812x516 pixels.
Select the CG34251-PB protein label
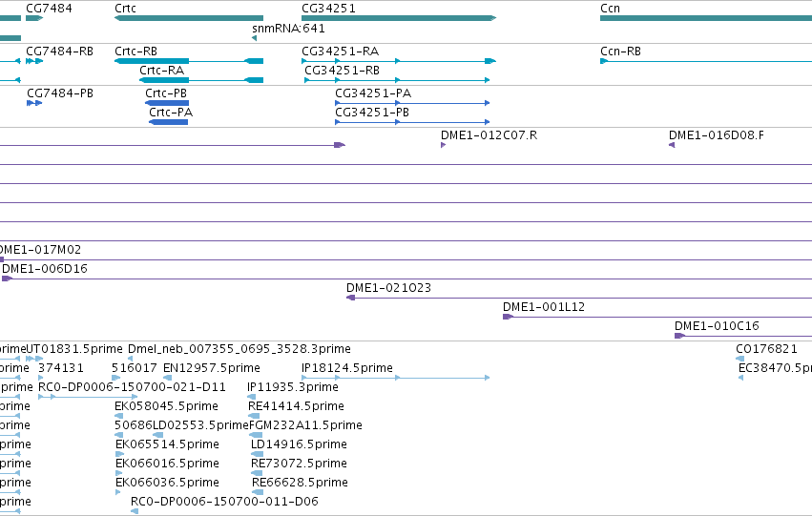click(372, 113)
